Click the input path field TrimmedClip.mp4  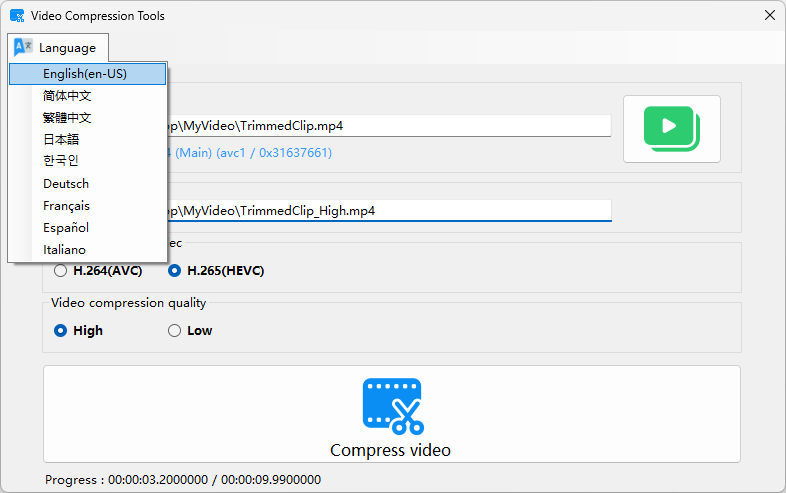click(389, 125)
